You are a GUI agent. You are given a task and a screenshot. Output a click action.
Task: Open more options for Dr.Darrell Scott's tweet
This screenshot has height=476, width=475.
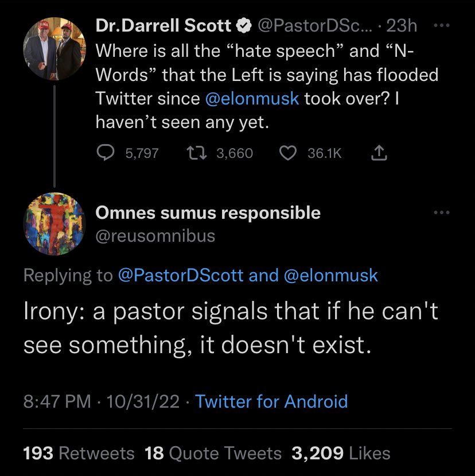[x=443, y=25]
